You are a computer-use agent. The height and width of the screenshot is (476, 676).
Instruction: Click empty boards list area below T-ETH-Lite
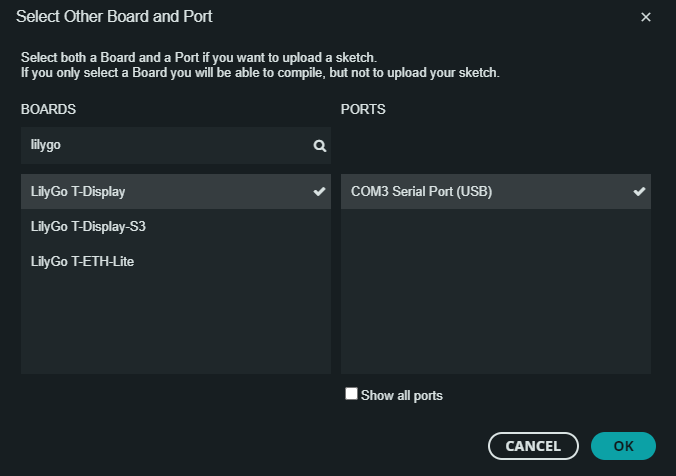tap(176, 326)
